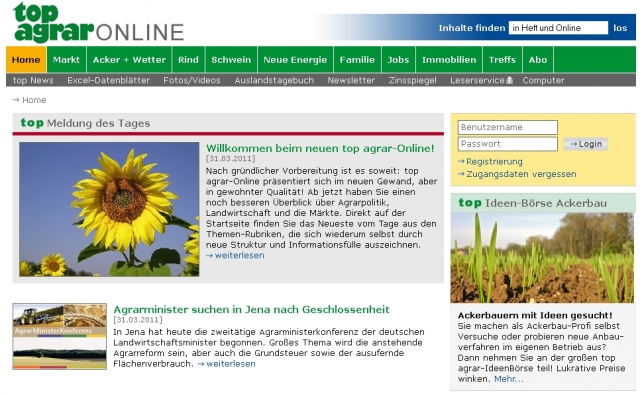Open the Markt menu tab
640x395 pixels.
pyautogui.click(x=66, y=60)
